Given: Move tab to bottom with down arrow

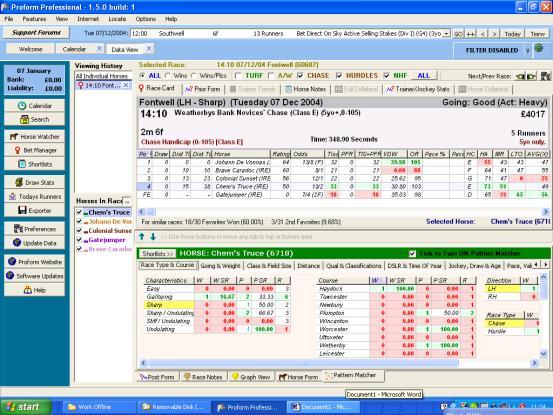Looking at the screenshot, I should [153, 237].
